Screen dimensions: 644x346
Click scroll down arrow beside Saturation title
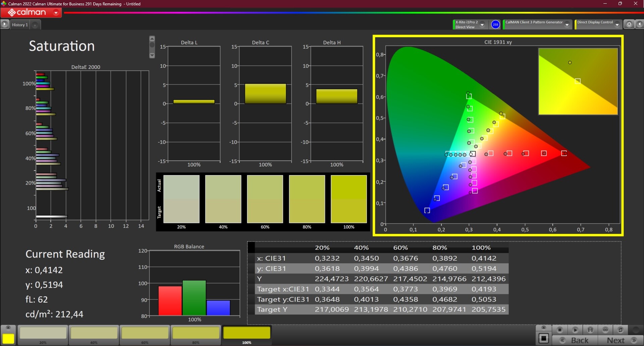click(152, 55)
